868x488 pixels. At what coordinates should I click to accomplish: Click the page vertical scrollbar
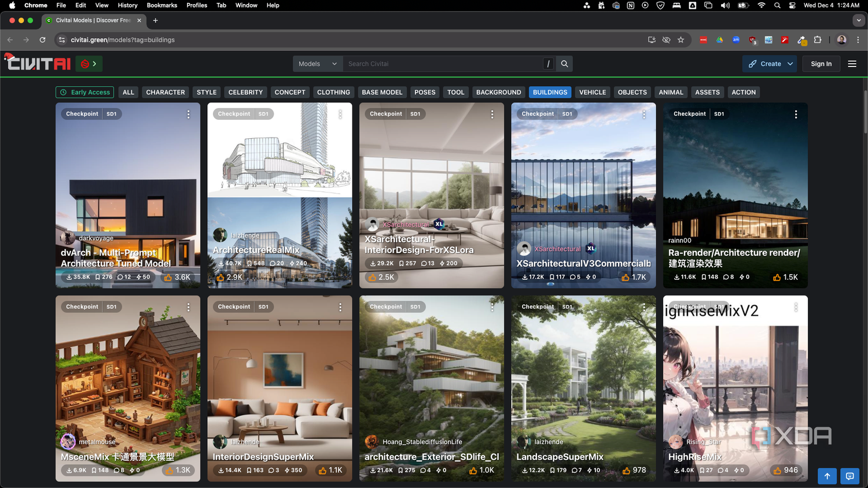(865, 113)
